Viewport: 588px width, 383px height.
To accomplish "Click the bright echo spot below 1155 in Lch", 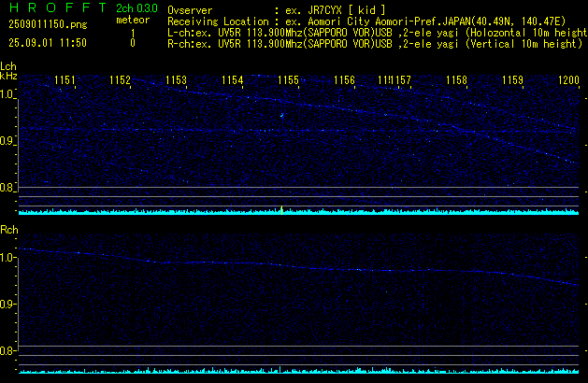I will 282,115.
